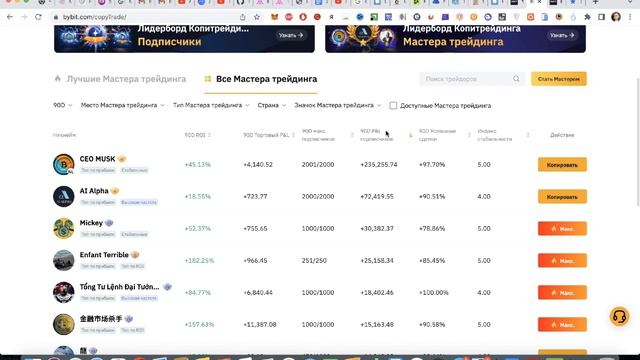Click the +182.25% ROI value
This screenshot has width=640, height=360.
199,260
